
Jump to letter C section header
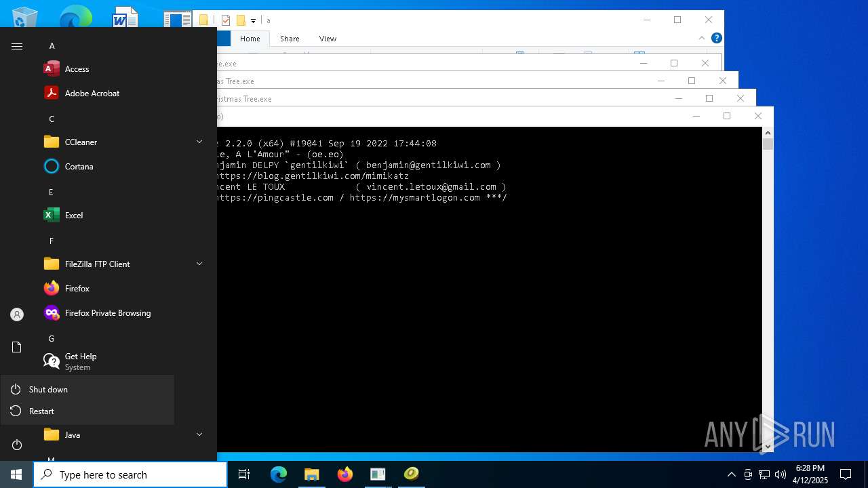(52, 119)
